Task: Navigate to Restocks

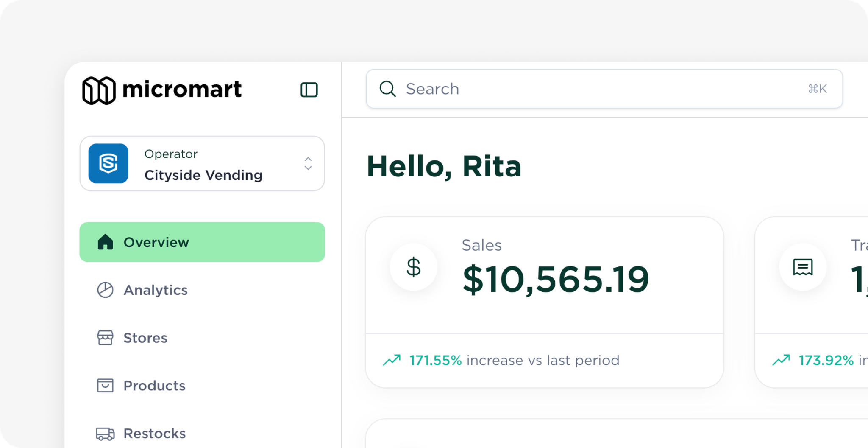Action: click(202, 434)
